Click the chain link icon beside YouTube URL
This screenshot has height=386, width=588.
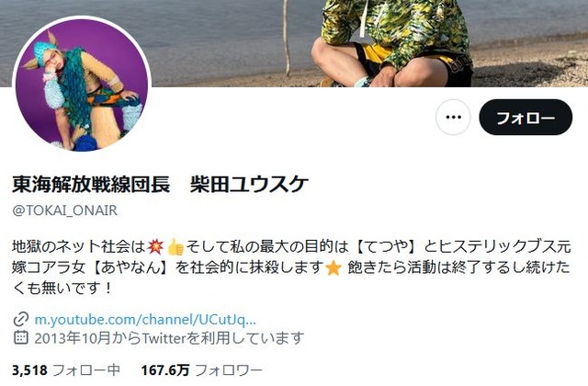[21, 320]
